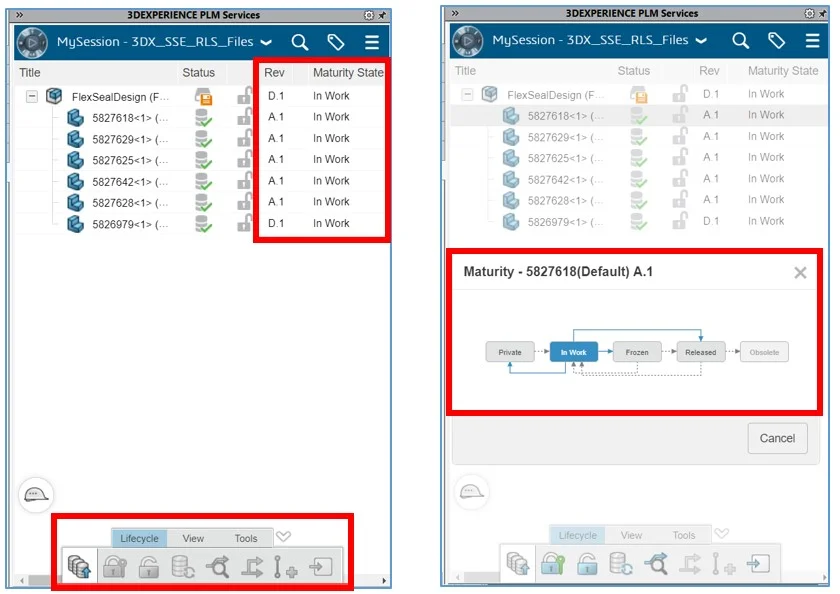The height and width of the screenshot is (594, 840).
Task: Click the tag icon in left panel
Action: [x=335, y=42]
